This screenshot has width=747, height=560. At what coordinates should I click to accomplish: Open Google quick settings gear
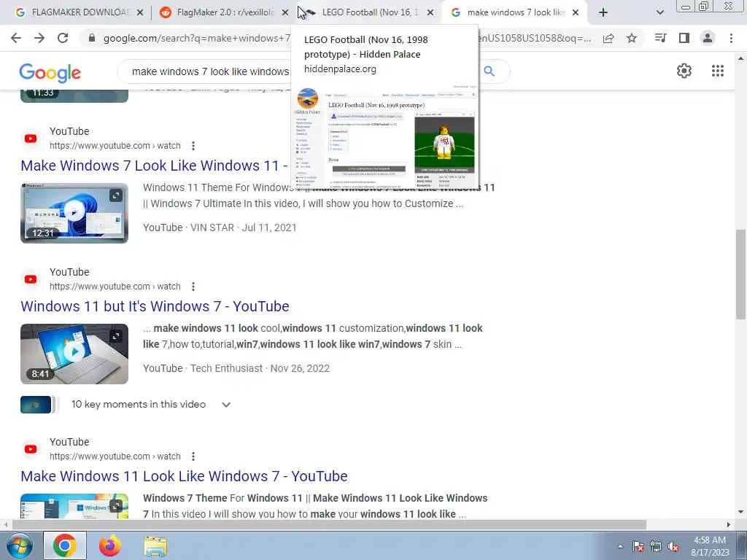coord(684,71)
